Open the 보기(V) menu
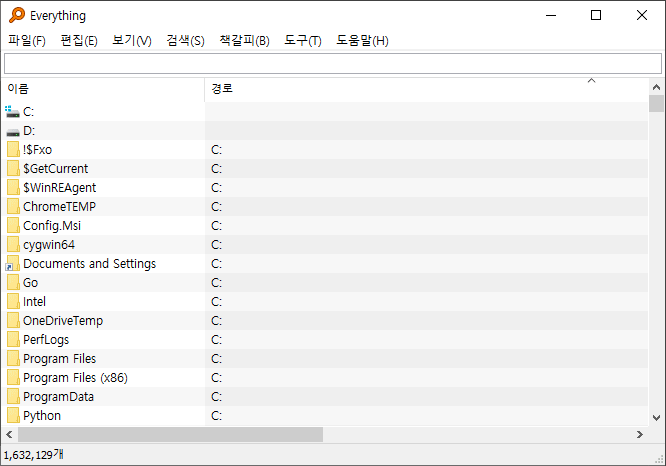Viewport: 666px width, 466px height. 132,41
